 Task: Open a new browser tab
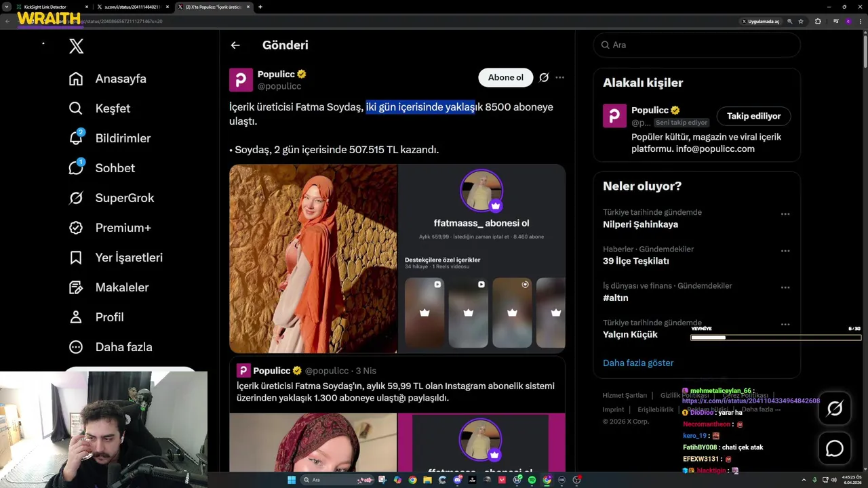pos(260,7)
